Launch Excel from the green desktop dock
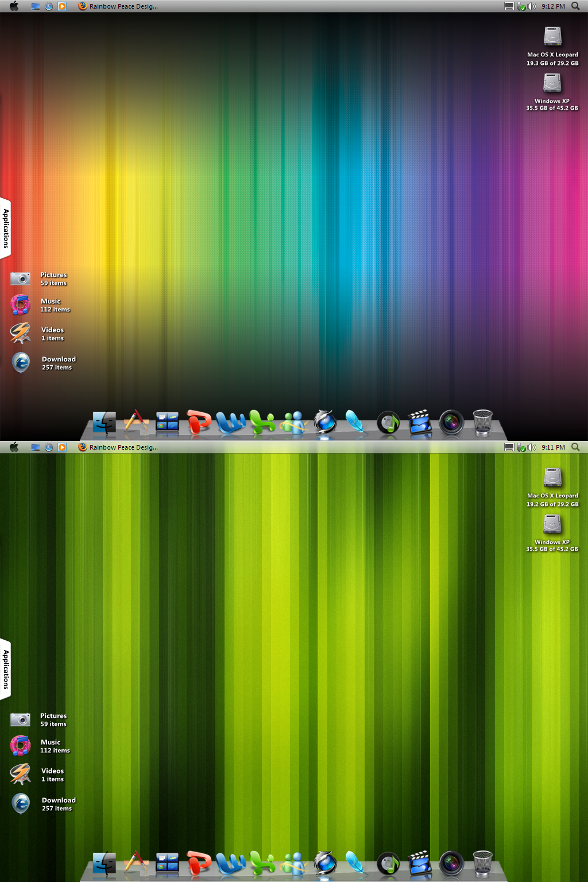Screen dimensions: 588x882 pyautogui.click(x=262, y=864)
